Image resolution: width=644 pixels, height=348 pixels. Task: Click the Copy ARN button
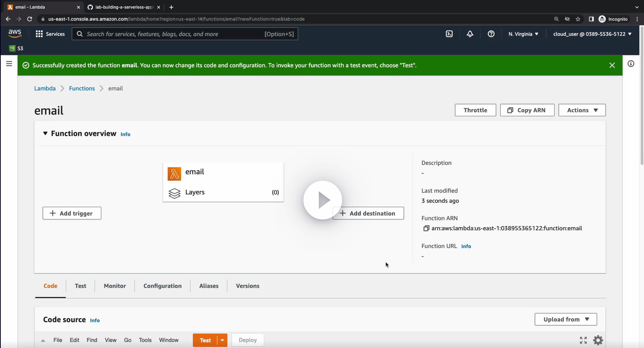click(527, 110)
